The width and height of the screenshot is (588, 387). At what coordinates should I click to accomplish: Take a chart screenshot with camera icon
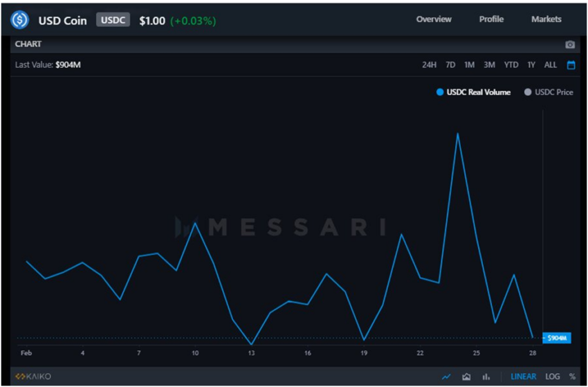click(x=570, y=44)
